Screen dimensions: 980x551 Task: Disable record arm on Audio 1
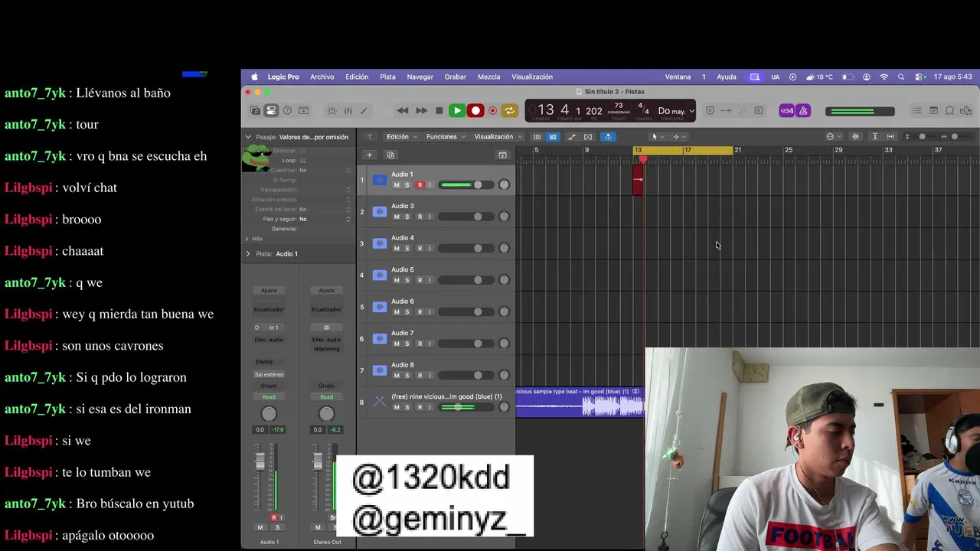(420, 185)
